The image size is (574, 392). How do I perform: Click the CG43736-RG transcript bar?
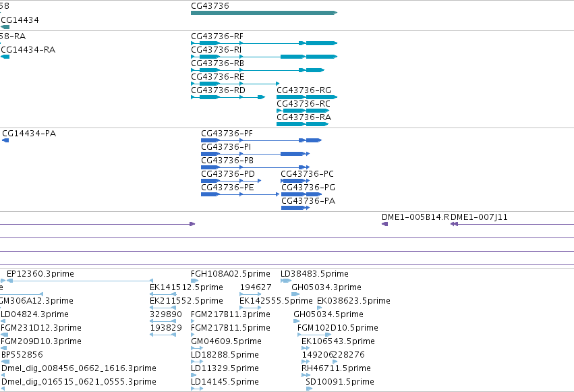[x=307, y=97]
